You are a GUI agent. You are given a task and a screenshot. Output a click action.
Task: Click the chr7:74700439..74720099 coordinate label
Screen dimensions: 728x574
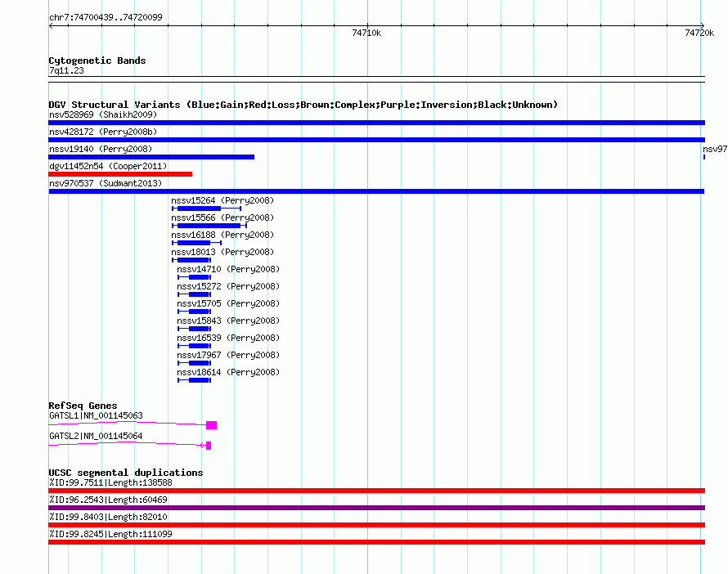[106, 17]
